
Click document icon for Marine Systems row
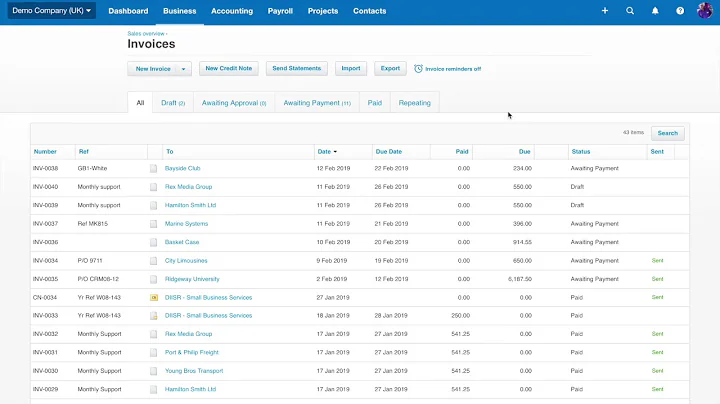click(x=153, y=224)
